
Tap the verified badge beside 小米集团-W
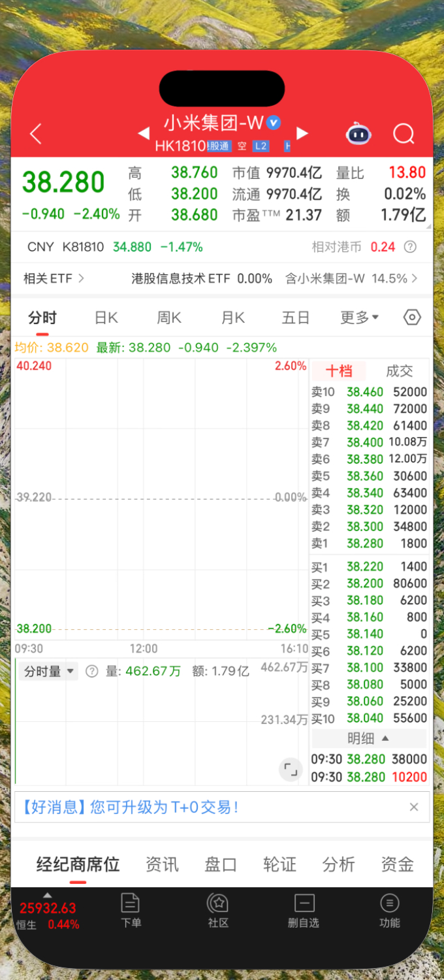[274, 122]
